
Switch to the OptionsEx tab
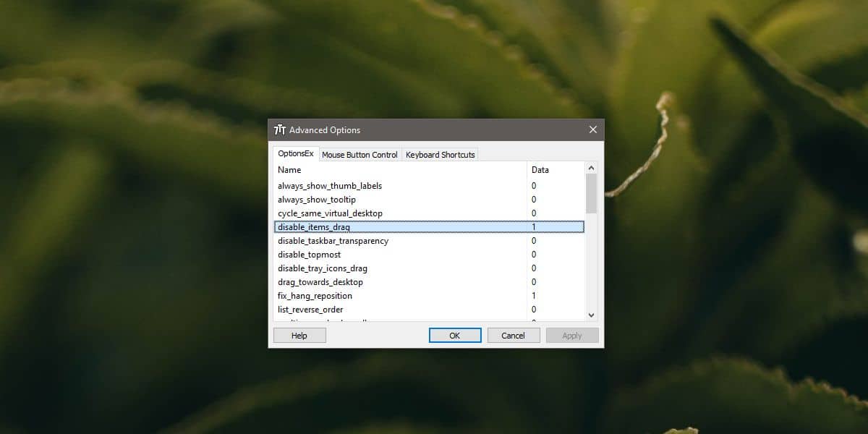pyautogui.click(x=296, y=153)
